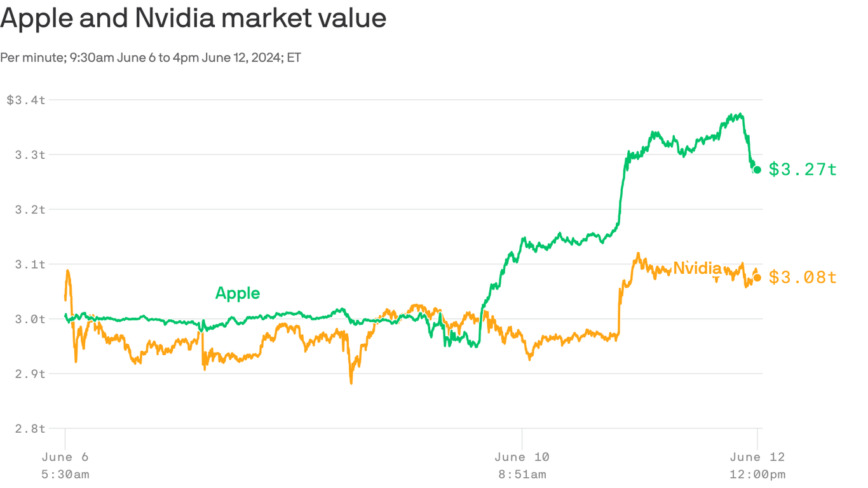Viewport: 868px width, 488px height.
Task: Click the orange Nvidia end-point dot
Action: (x=757, y=278)
